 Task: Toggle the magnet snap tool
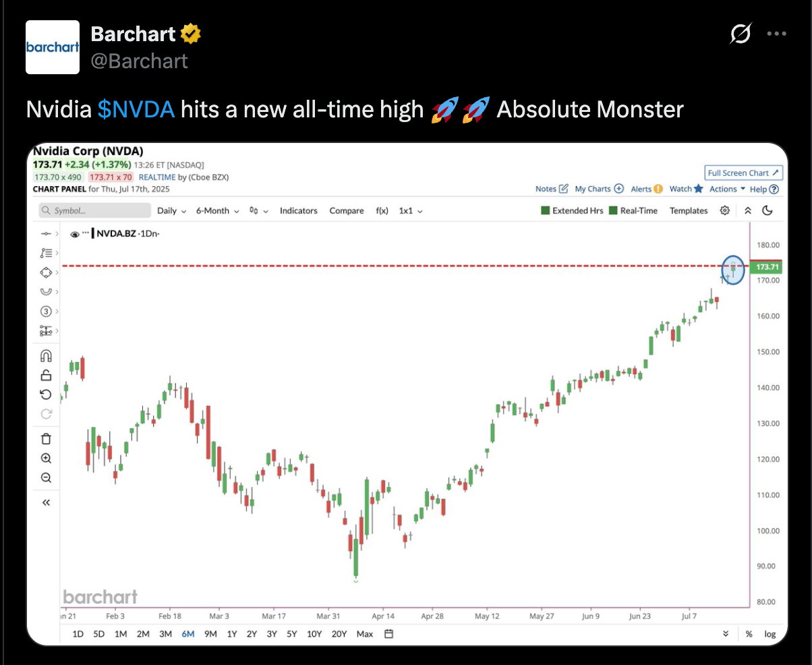coord(46,355)
